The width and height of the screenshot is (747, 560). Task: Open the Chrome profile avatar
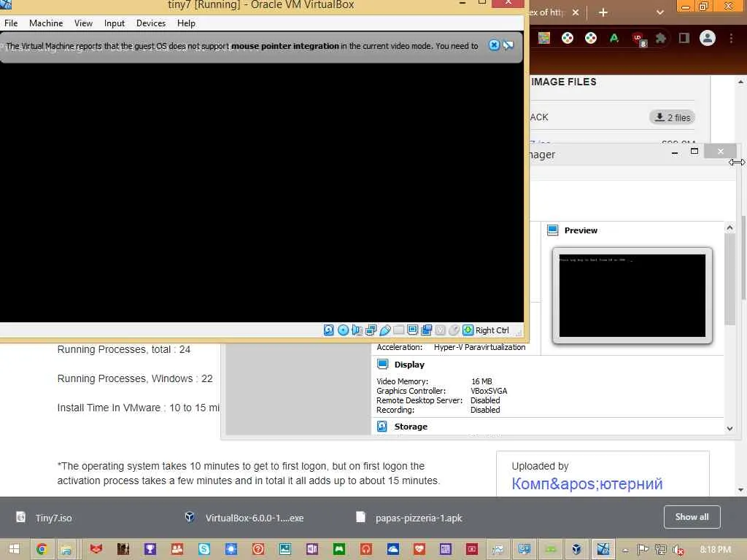point(708,38)
